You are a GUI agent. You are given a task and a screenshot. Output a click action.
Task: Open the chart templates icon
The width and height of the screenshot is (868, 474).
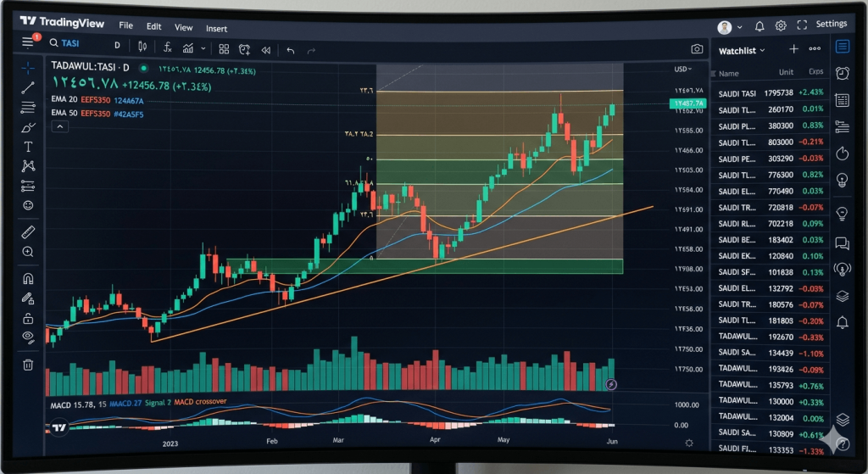188,48
